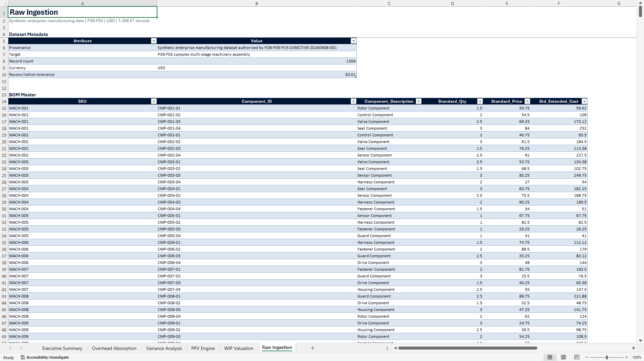Open the Value column filter dropdown
This screenshot has height=361, width=644.
tap(353, 41)
